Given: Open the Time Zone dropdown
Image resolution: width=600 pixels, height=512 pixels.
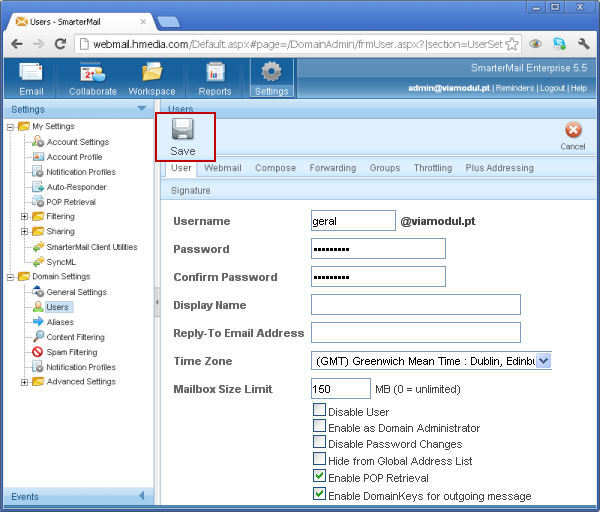Looking at the screenshot, I should 543,360.
